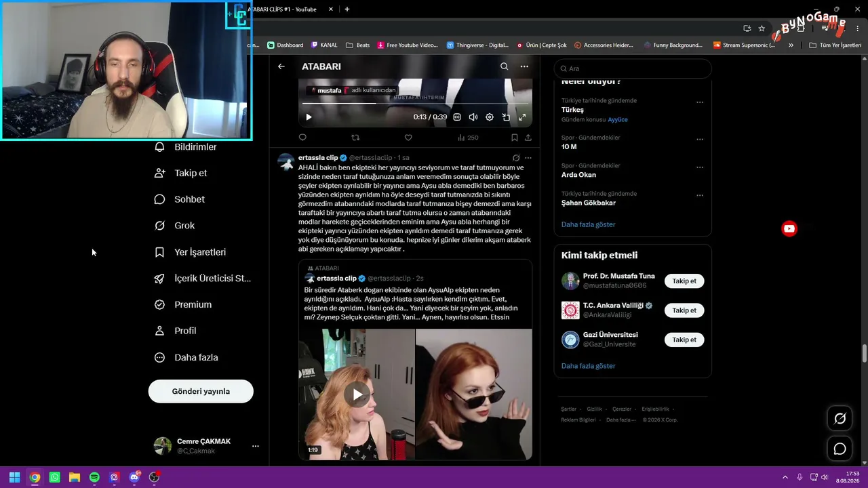Screen dimensions: 868x488
Task: Open the Thingiverse bookmark
Action: (x=477, y=45)
